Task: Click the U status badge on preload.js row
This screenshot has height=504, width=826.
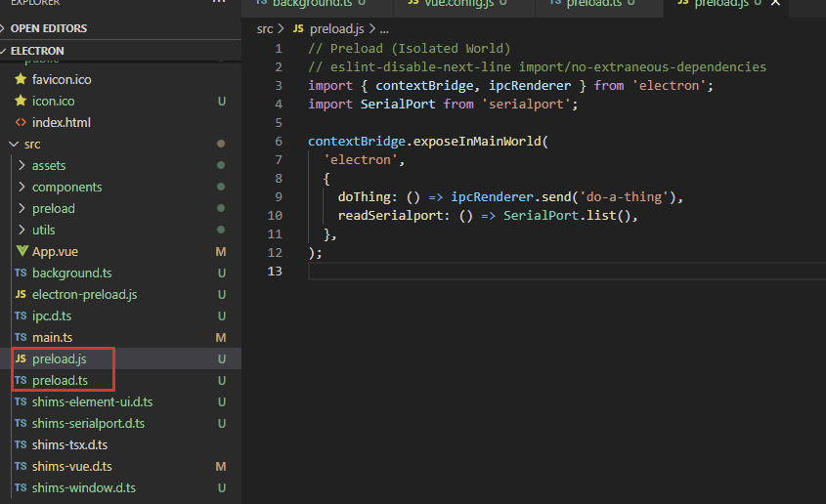Action: pos(222,359)
